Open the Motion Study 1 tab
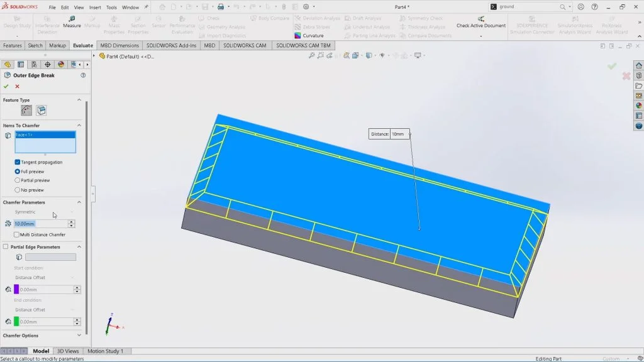The width and height of the screenshot is (644, 362). 107,351
